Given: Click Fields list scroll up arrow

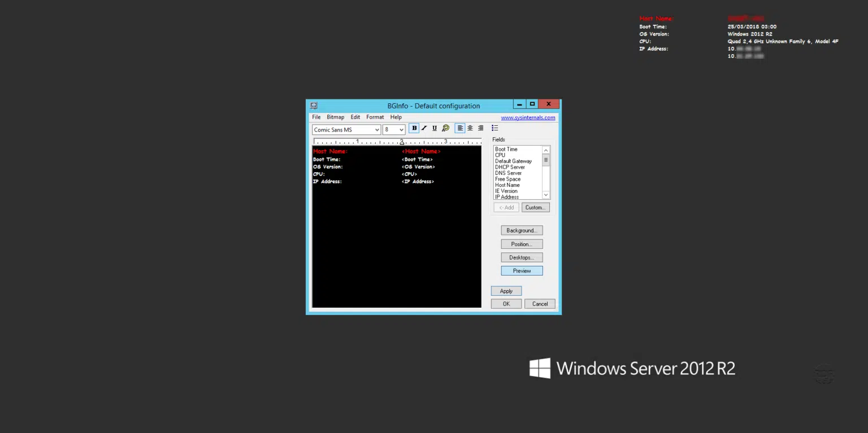Looking at the screenshot, I should click(x=546, y=150).
